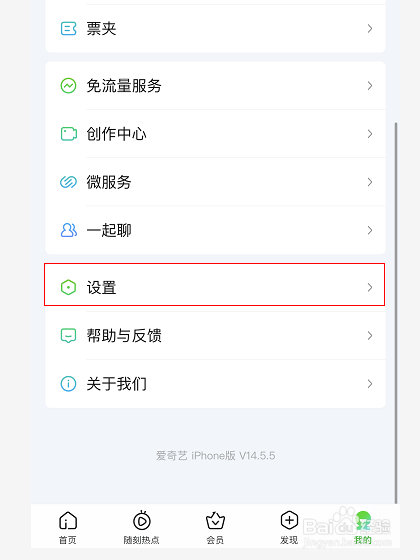Screen dimensions: 420x560
Task: Open the 会员 membership tab
Action: point(215,528)
